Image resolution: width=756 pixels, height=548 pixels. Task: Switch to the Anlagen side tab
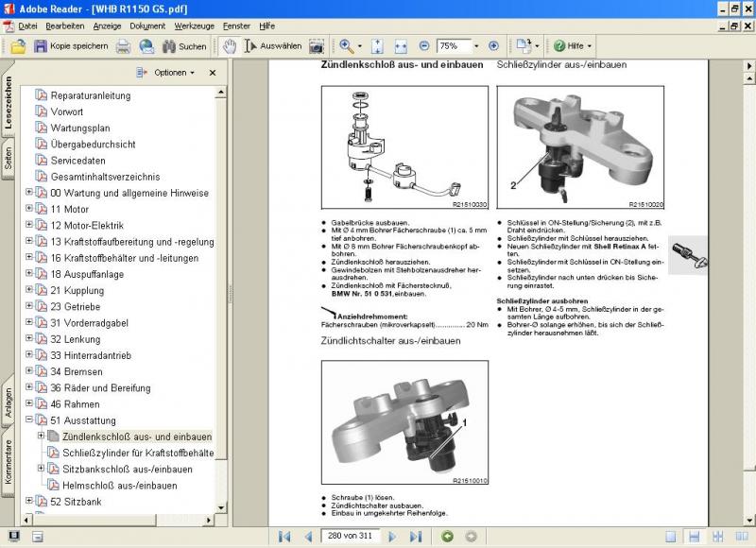[x=9, y=402]
